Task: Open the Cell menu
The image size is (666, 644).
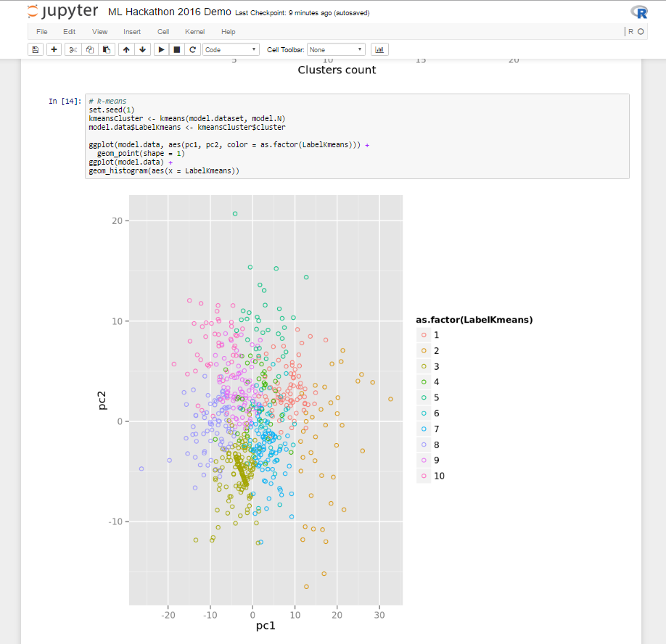Action: point(163,32)
